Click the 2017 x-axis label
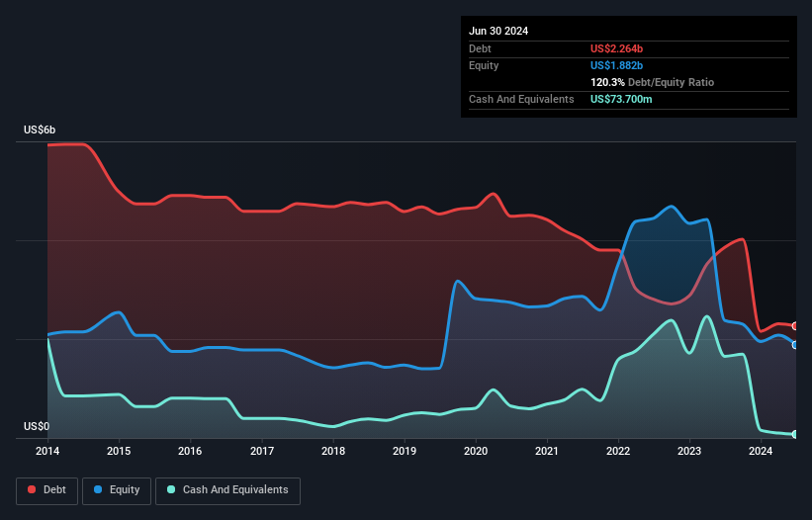Screen dimensions: 812x520 (262, 451)
